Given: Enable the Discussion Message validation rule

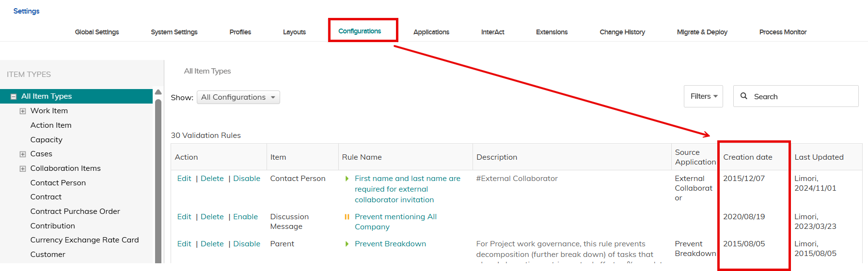Looking at the screenshot, I should [x=245, y=217].
